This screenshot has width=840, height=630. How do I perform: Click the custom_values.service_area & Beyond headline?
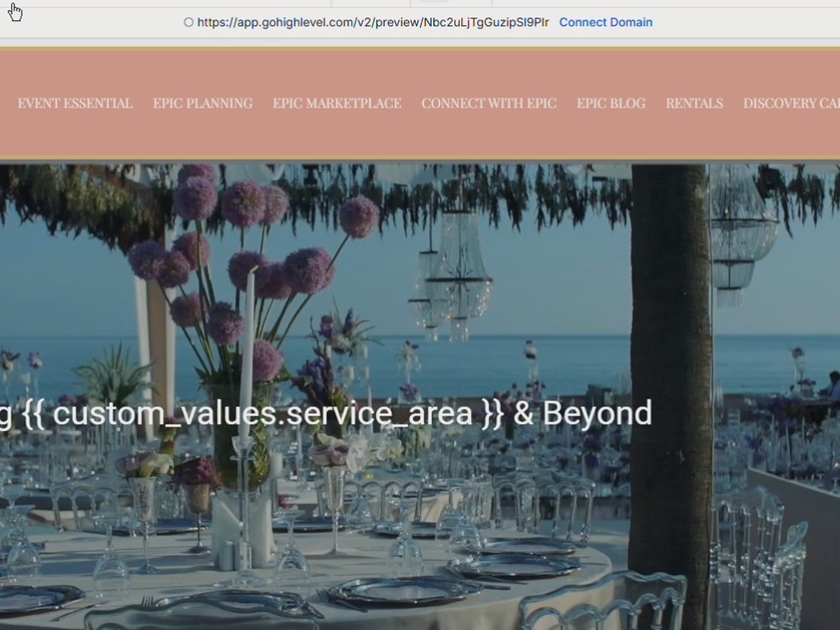[x=326, y=413]
